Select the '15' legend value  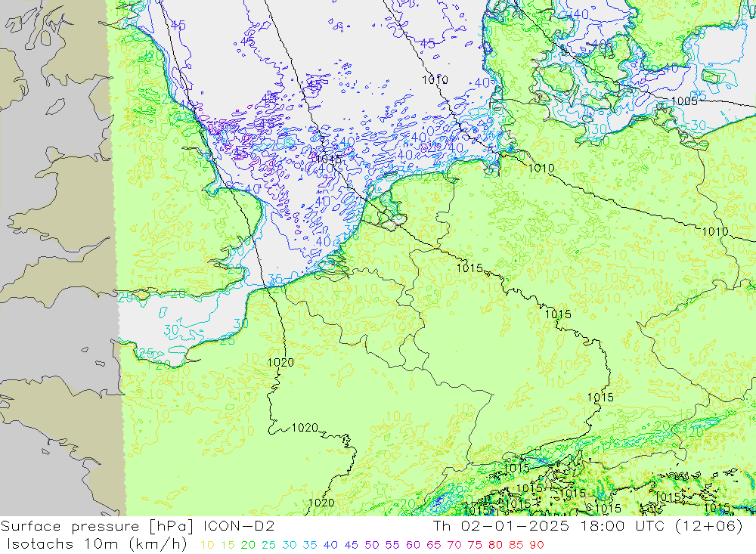[228, 545]
